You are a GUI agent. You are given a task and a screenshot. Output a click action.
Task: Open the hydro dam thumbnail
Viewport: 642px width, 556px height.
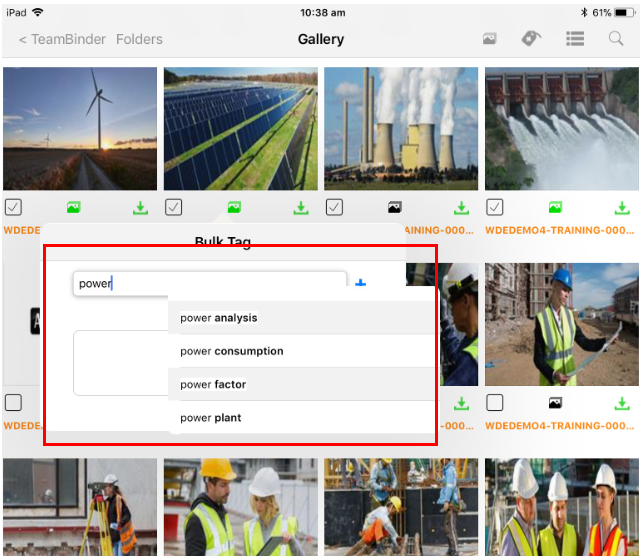click(x=561, y=128)
